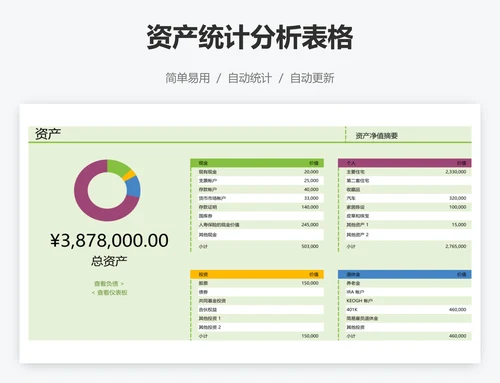This screenshot has height=383, width=500.
Task: Click the 自动统计 subtitle text
Action: [249, 78]
